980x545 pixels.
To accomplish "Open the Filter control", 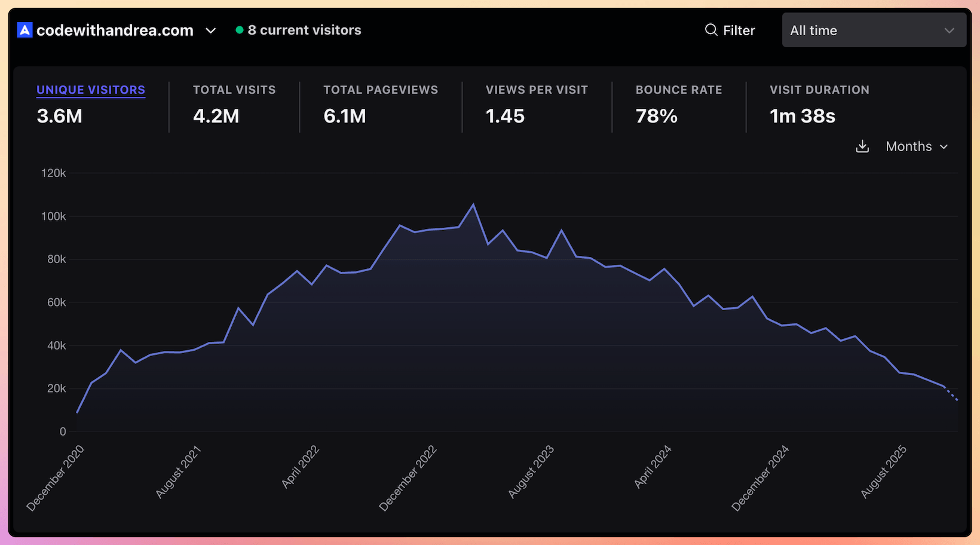I will [x=730, y=30].
